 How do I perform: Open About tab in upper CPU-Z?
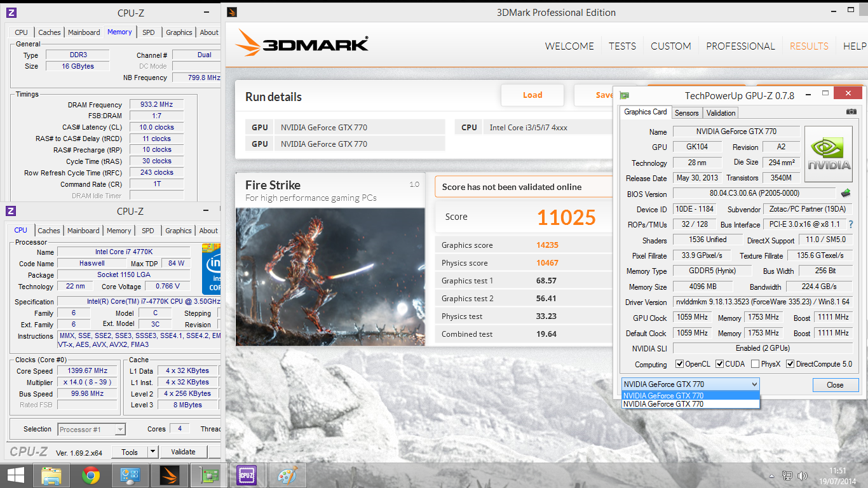coord(209,32)
